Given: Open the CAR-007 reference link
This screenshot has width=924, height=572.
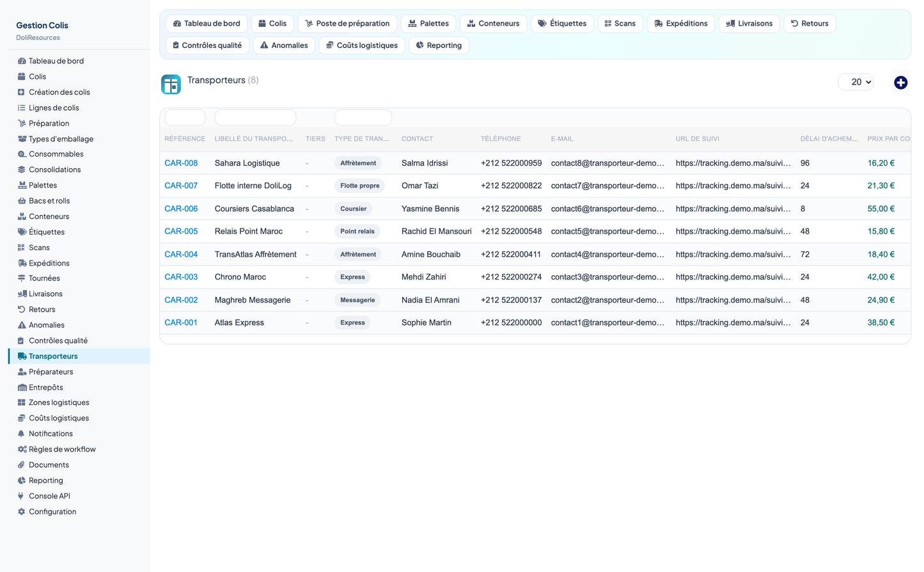Looking at the screenshot, I should [181, 186].
